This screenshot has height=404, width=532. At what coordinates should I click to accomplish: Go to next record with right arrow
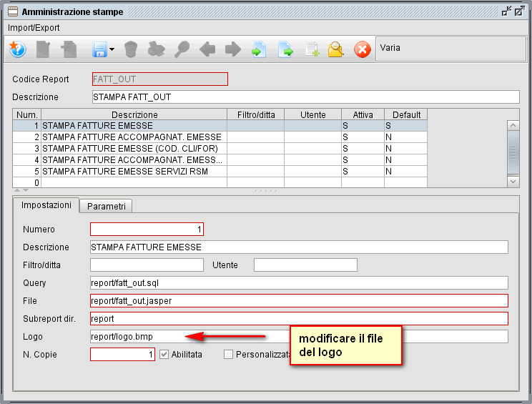click(232, 49)
